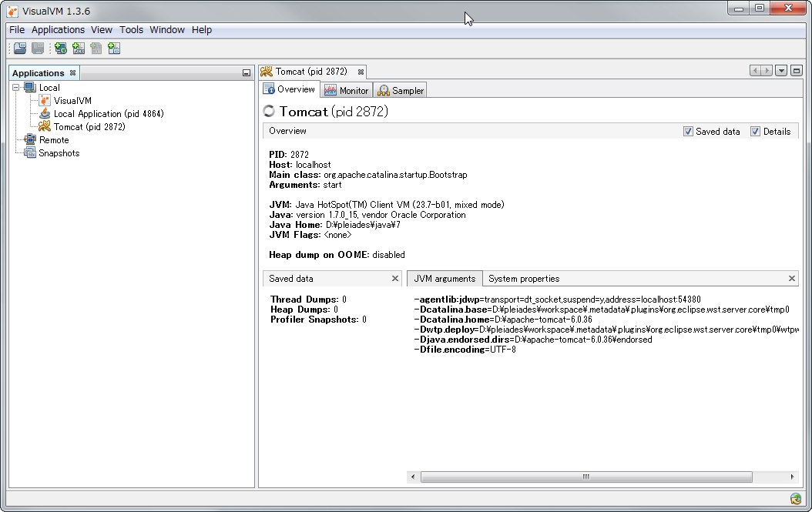The height and width of the screenshot is (512, 812).
Task: Open the document list dropdown arrow
Action: (x=781, y=70)
